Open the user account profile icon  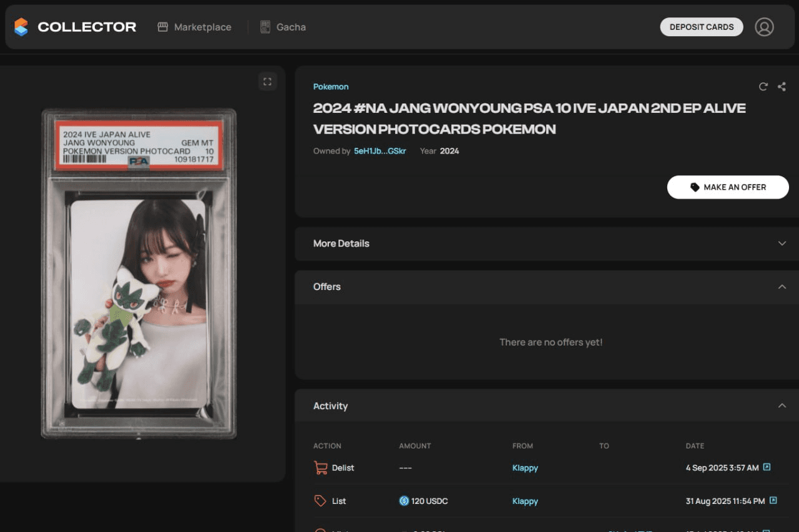coord(764,27)
